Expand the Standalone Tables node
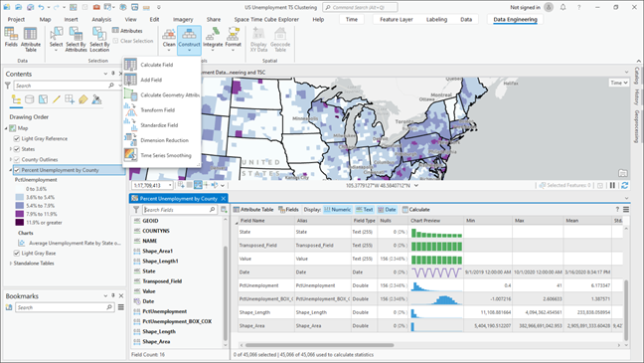This screenshot has height=363, width=644. [11, 264]
